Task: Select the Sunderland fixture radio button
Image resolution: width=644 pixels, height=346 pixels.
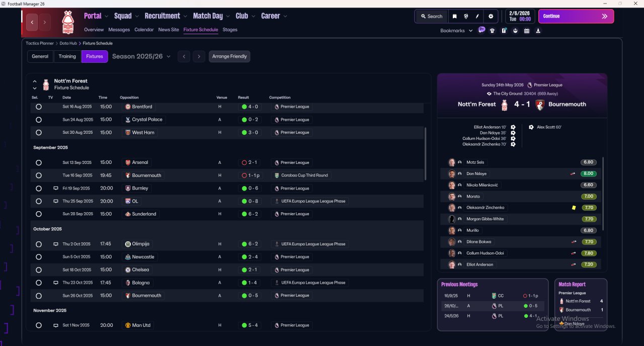Action: [39, 214]
